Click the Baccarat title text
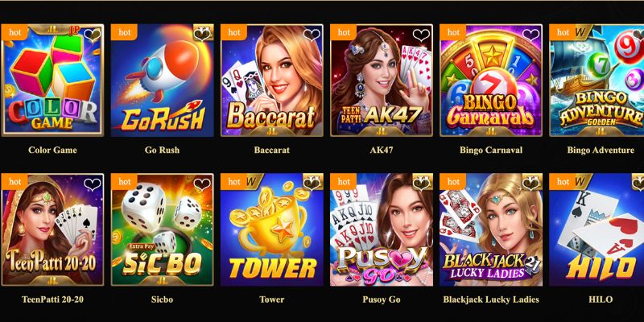 click(272, 150)
